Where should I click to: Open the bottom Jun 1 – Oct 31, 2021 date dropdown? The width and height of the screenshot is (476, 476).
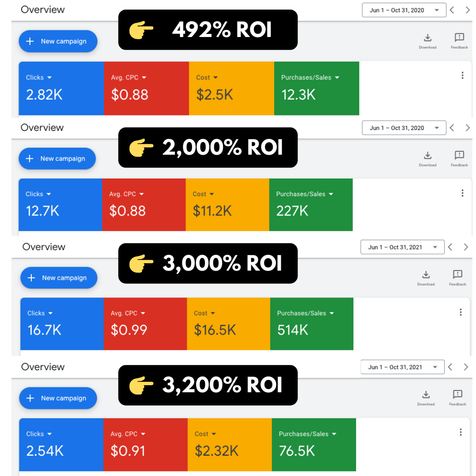click(402, 367)
